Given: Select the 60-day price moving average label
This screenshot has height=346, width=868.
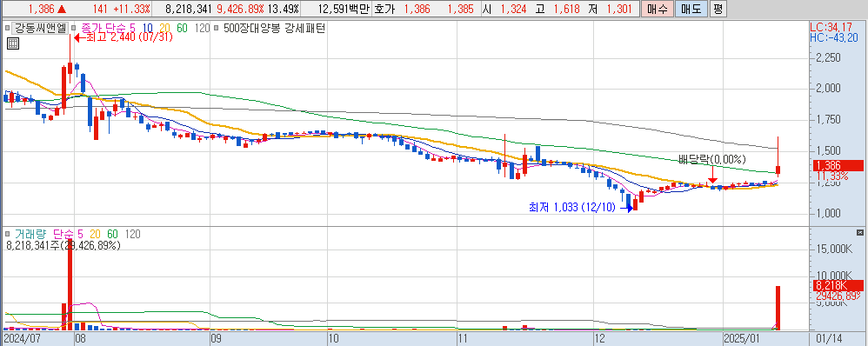Looking at the screenshot, I should click(183, 28).
